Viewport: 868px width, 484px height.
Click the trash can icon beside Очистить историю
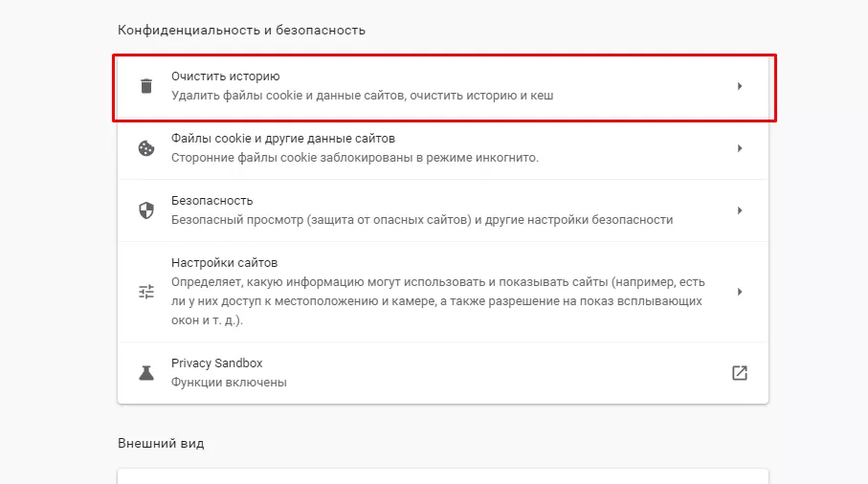[x=146, y=86]
